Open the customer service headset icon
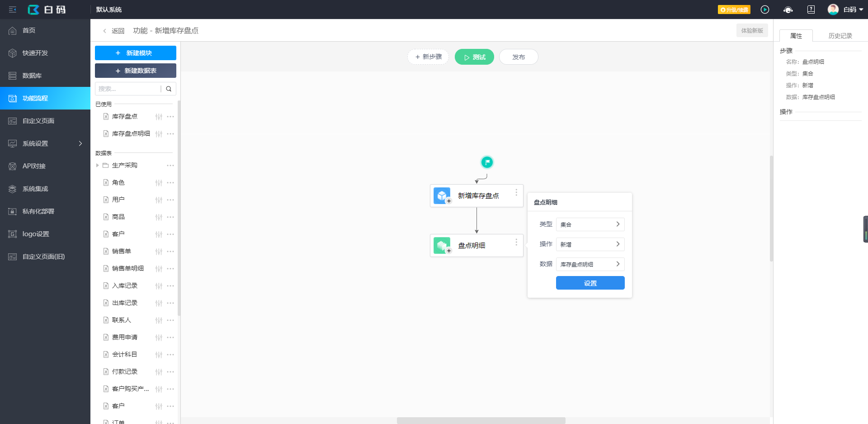 click(x=788, y=10)
